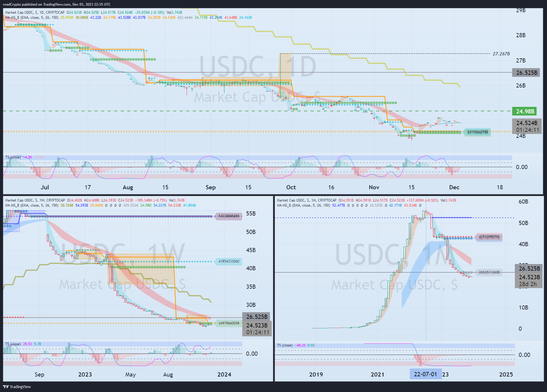Click the 10B tick on monthly price axis
This screenshot has width=547, height=392.
click(523, 308)
